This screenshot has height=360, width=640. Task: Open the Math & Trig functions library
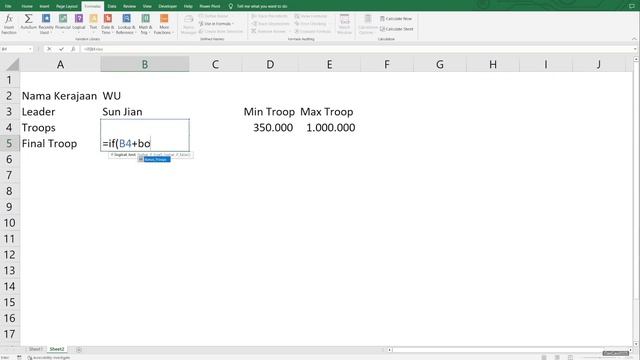click(x=145, y=24)
